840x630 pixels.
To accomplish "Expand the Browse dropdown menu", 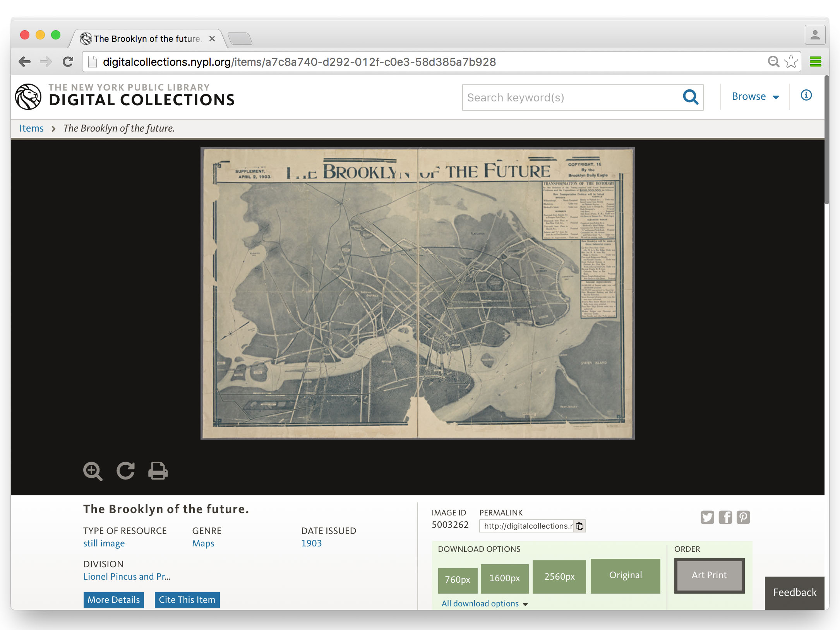I will (755, 96).
